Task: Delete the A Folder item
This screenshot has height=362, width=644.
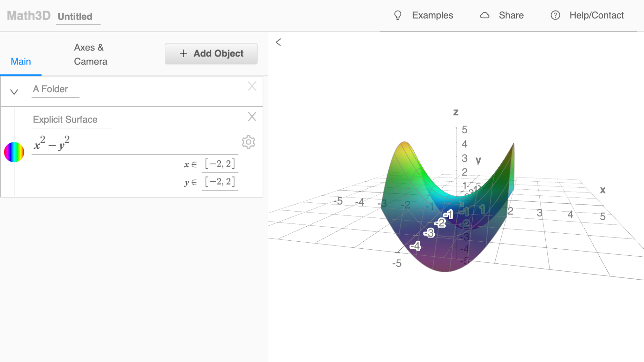Action: 252,86
